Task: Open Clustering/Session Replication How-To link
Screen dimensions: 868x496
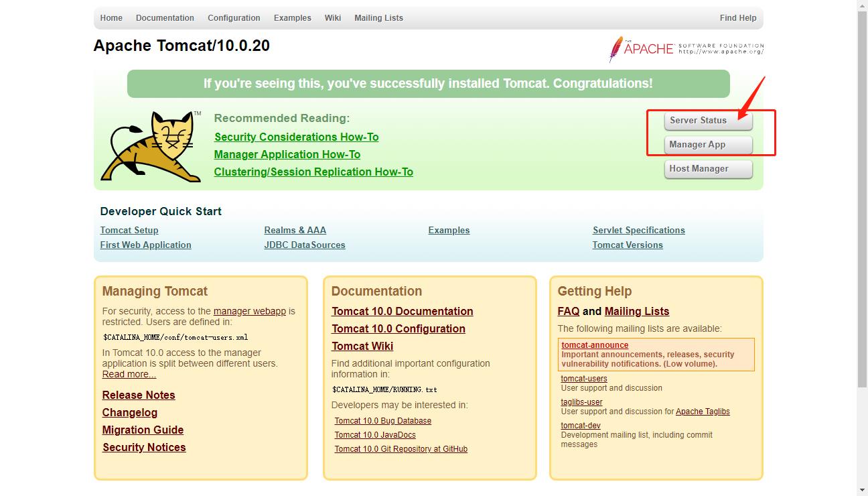Action: (x=313, y=172)
